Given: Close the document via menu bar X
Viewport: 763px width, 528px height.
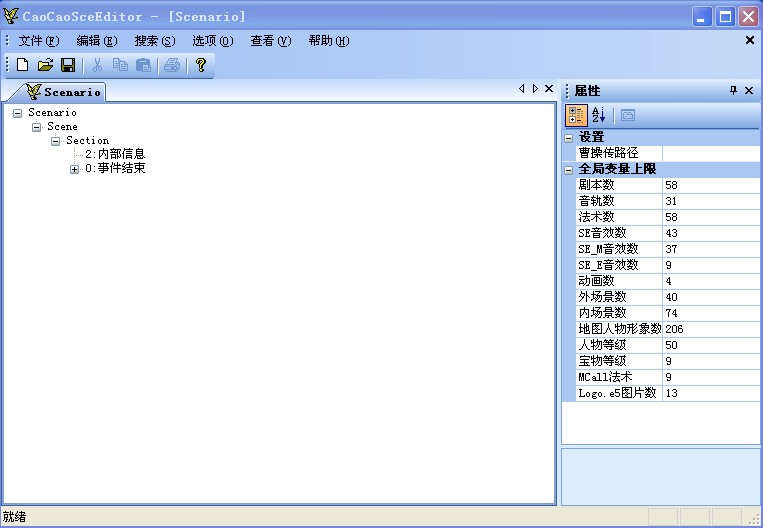Looking at the screenshot, I should pyautogui.click(x=750, y=40).
